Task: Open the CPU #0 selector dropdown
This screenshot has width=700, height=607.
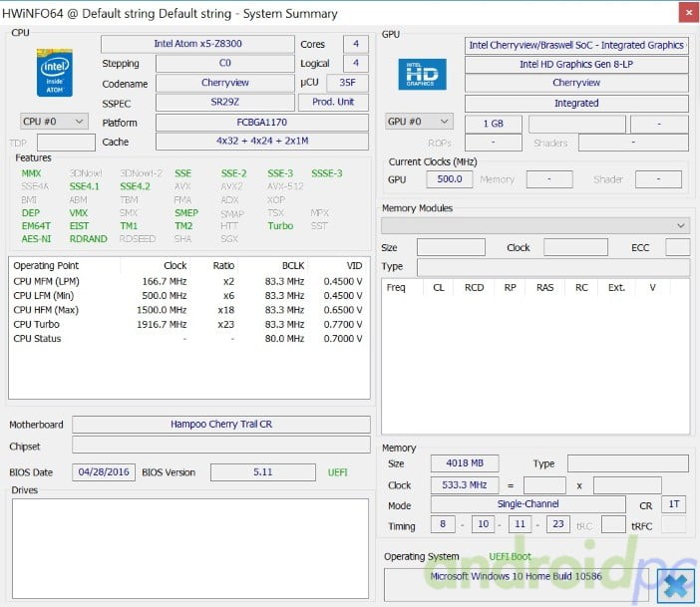Action: click(54, 122)
